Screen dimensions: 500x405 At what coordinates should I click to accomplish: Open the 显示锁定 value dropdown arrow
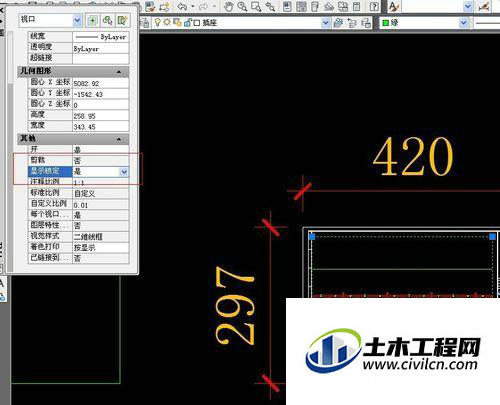click(124, 172)
